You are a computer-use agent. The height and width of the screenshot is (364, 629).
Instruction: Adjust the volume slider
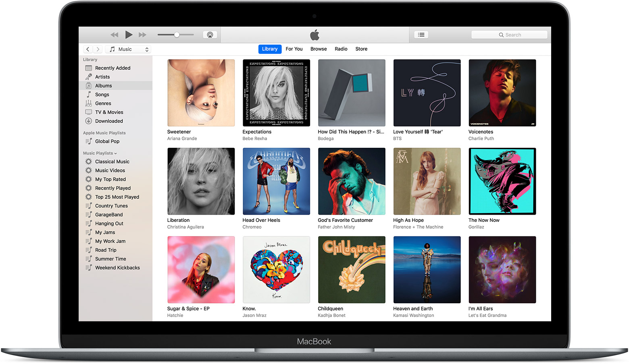tap(176, 35)
